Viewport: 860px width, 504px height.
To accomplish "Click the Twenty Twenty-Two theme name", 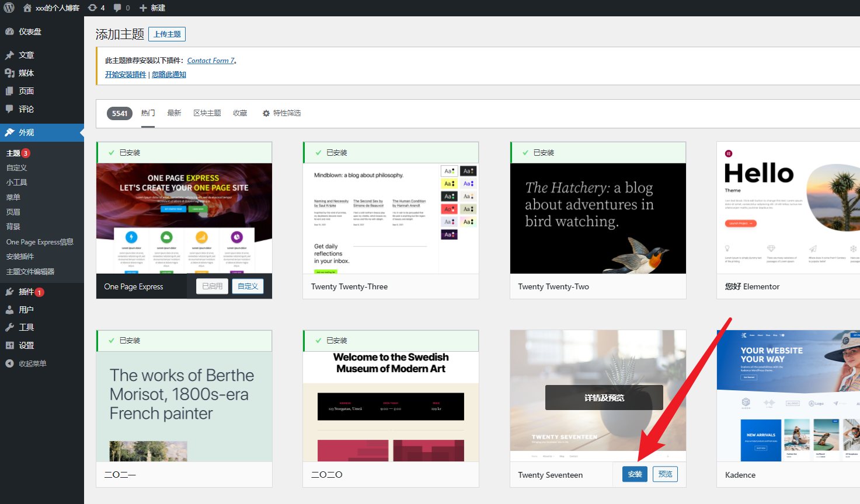I will tap(553, 286).
